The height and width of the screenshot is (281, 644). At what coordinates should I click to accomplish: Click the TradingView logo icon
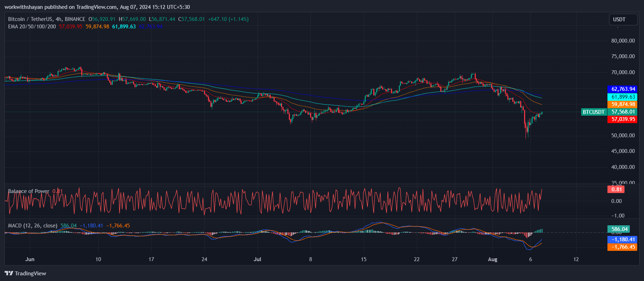pyautogui.click(x=9, y=273)
